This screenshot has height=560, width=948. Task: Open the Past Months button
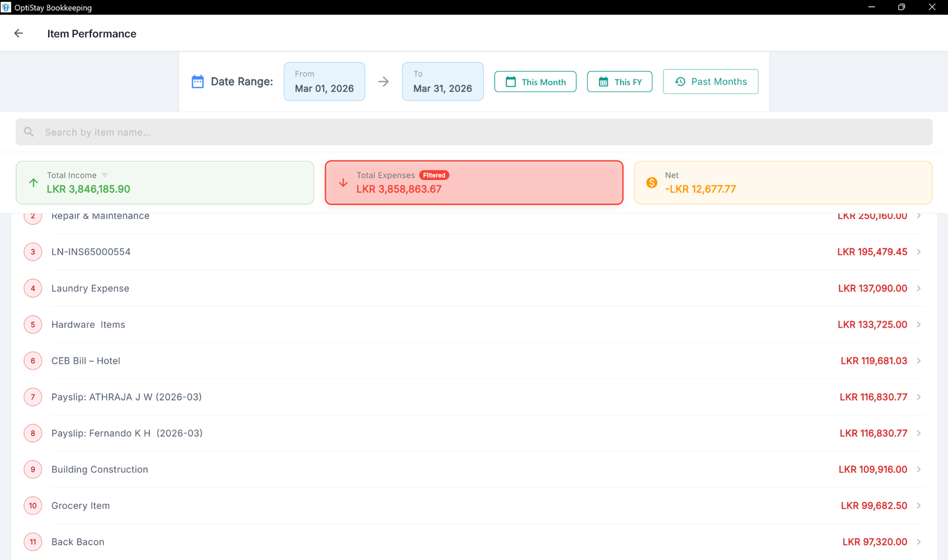(x=710, y=81)
